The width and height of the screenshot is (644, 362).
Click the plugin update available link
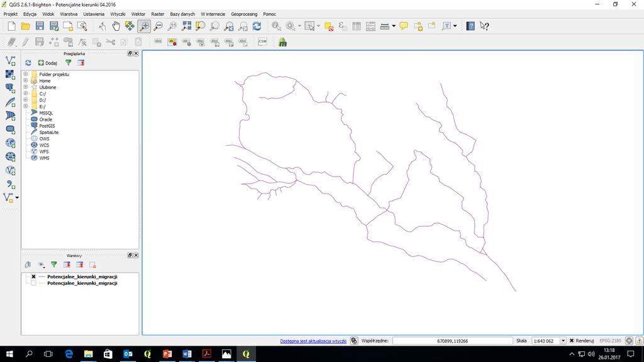coord(313,341)
